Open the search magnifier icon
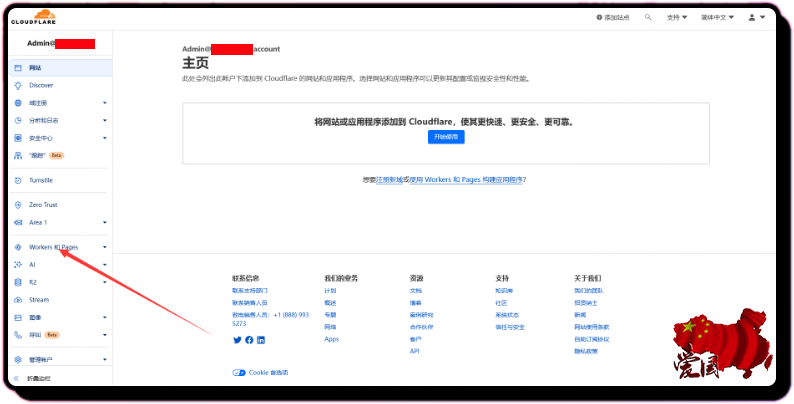The image size is (794, 404). [648, 18]
